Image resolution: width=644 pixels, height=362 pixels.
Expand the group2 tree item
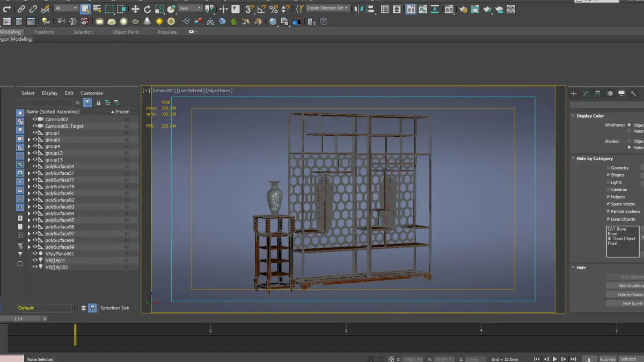[29, 140]
